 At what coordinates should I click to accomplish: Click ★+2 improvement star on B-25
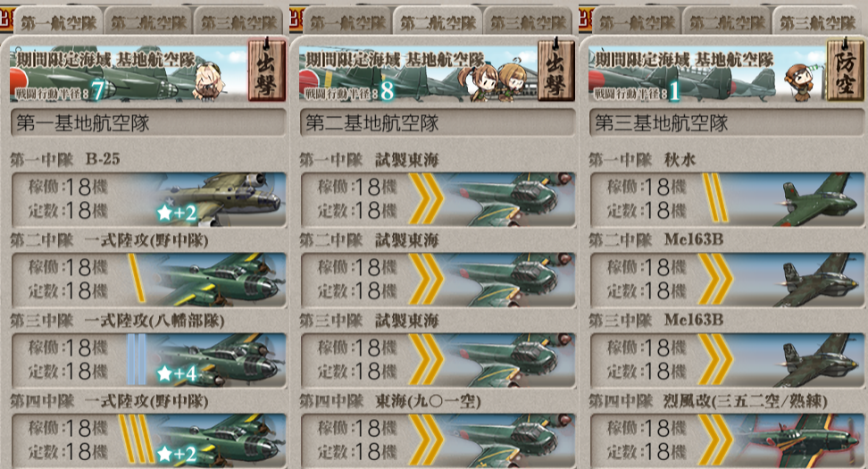point(177,213)
